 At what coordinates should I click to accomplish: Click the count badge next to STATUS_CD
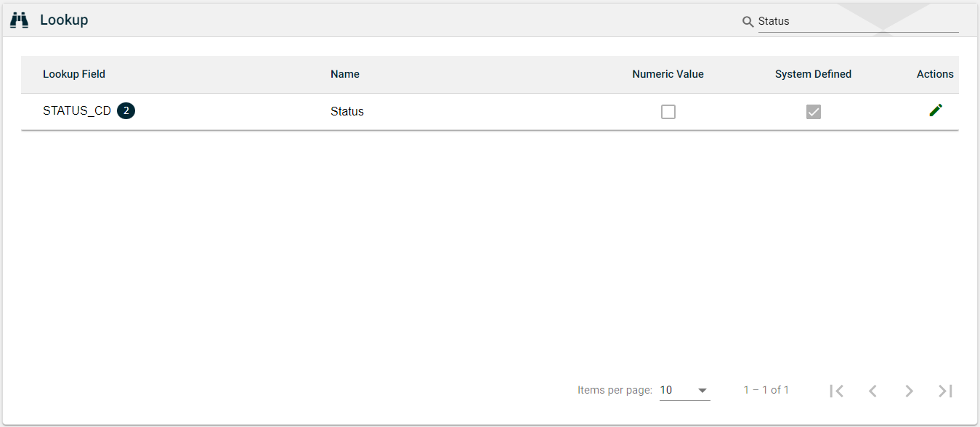[x=126, y=111]
